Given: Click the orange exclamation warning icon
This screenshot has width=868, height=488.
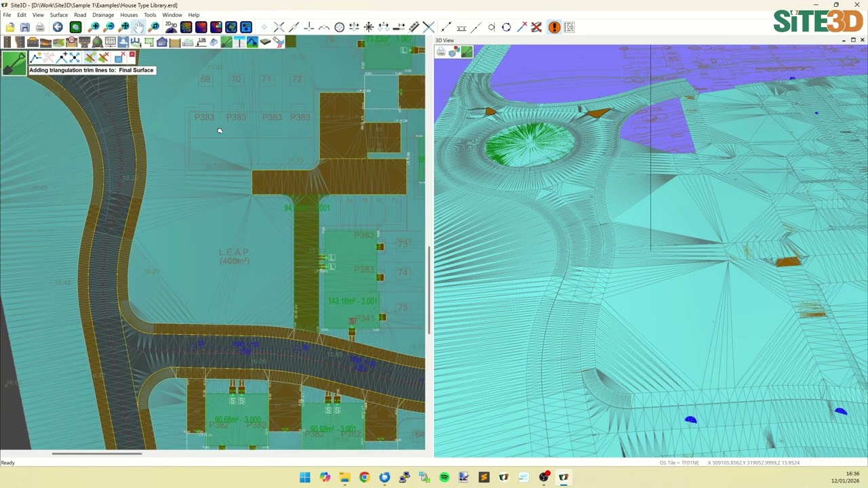Looking at the screenshot, I should [x=554, y=27].
